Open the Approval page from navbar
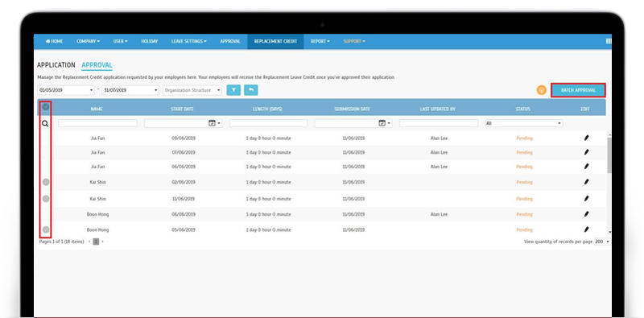The image size is (644, 318). (230, 42)
